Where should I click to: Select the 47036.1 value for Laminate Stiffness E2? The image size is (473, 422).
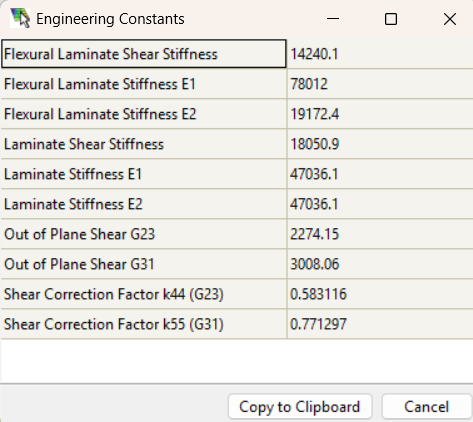314,204
